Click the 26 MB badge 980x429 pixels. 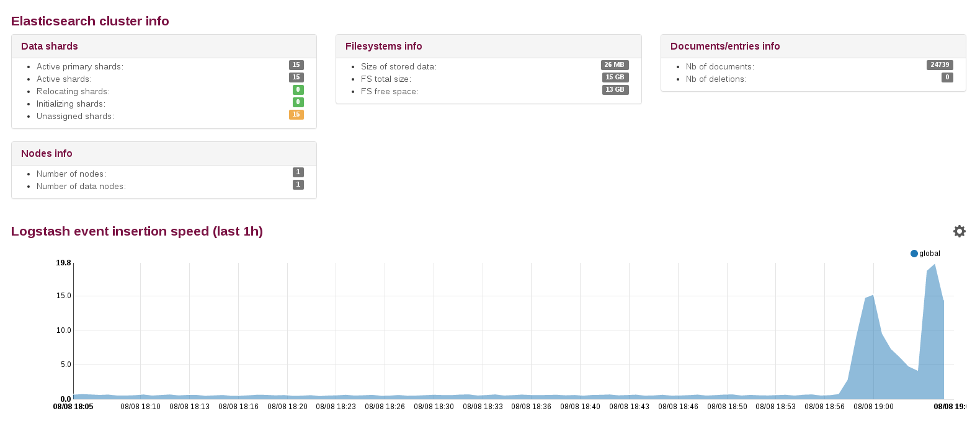(x=615, y=65)
